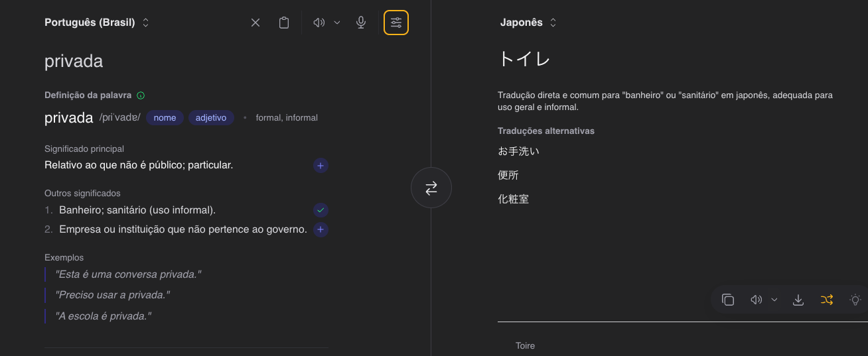868x356 pixels.
Task: Select meaning 'Relativo ao que não é público'
Action: [321, 166]
